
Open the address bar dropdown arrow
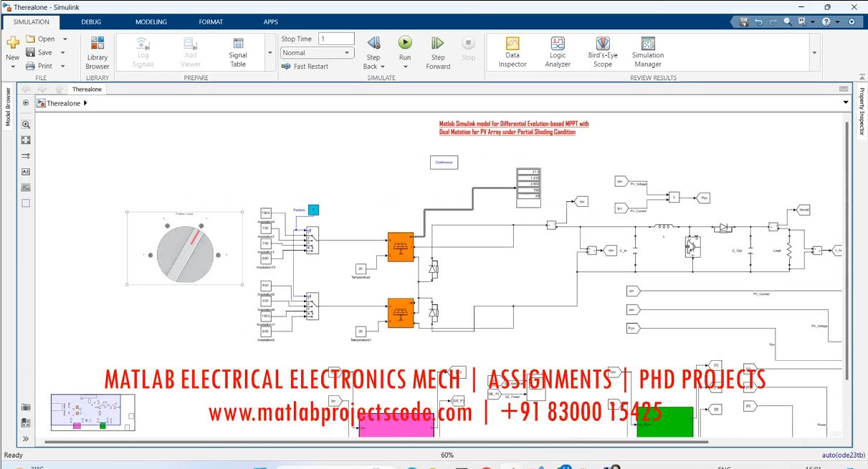click(x=846, y=103)
